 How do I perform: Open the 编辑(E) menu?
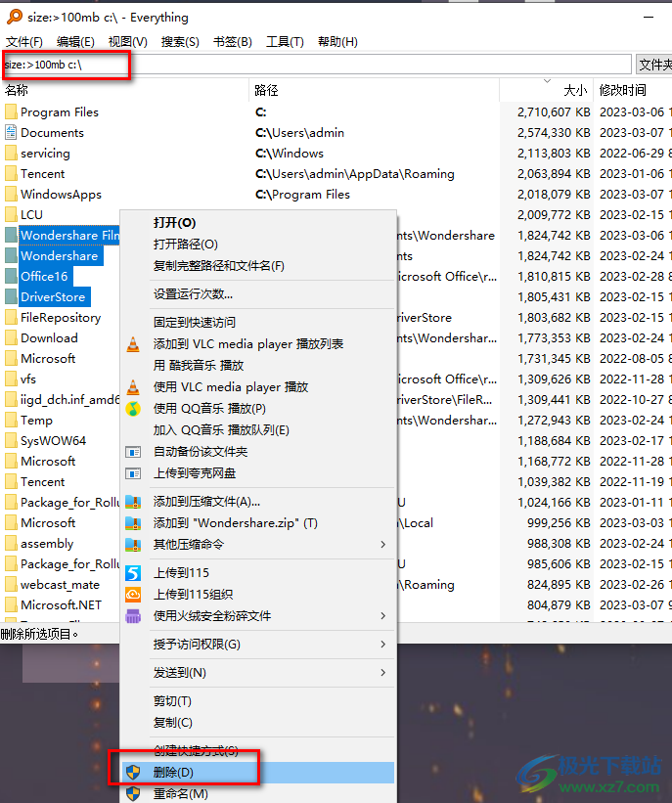75,41
